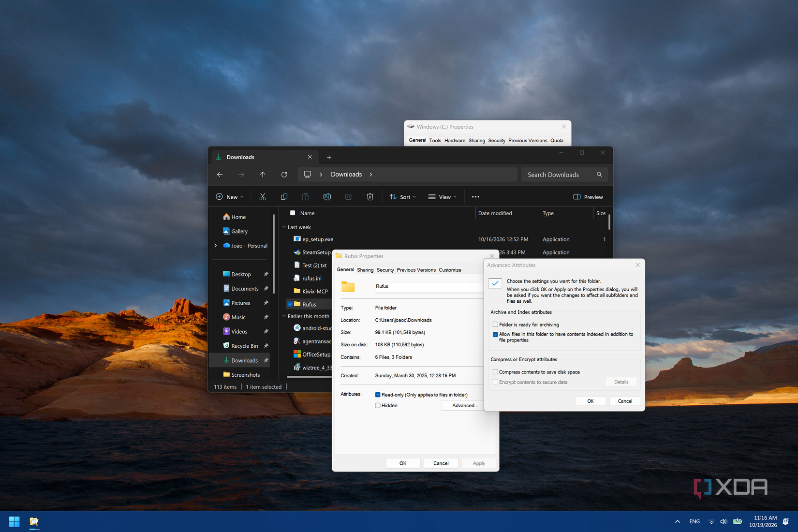Click the Rename icon in Explorer toolbar
Image resolution: width=798 pixels, height=532 pixels.
click(x=327, y=197)
